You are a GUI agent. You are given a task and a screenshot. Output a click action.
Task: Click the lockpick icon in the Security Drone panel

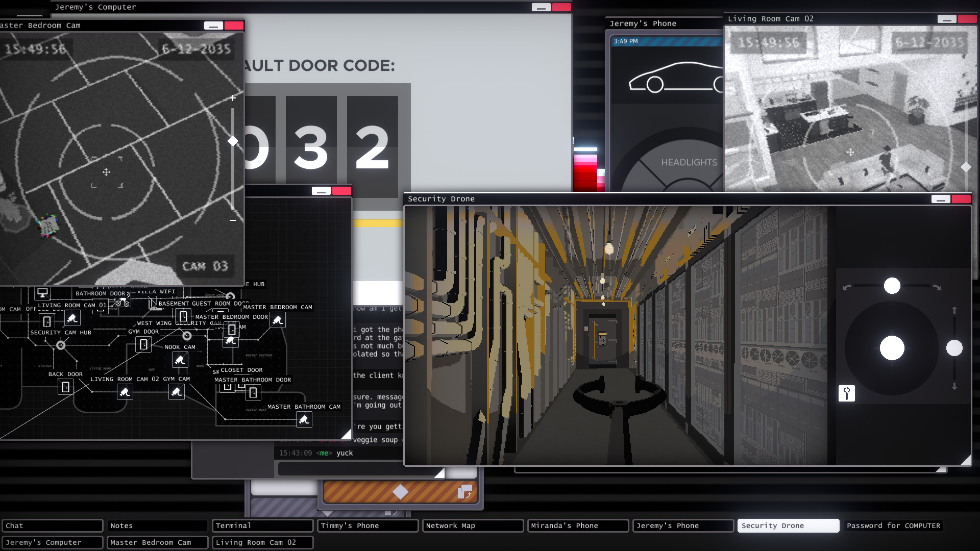[x=847, y=394]
